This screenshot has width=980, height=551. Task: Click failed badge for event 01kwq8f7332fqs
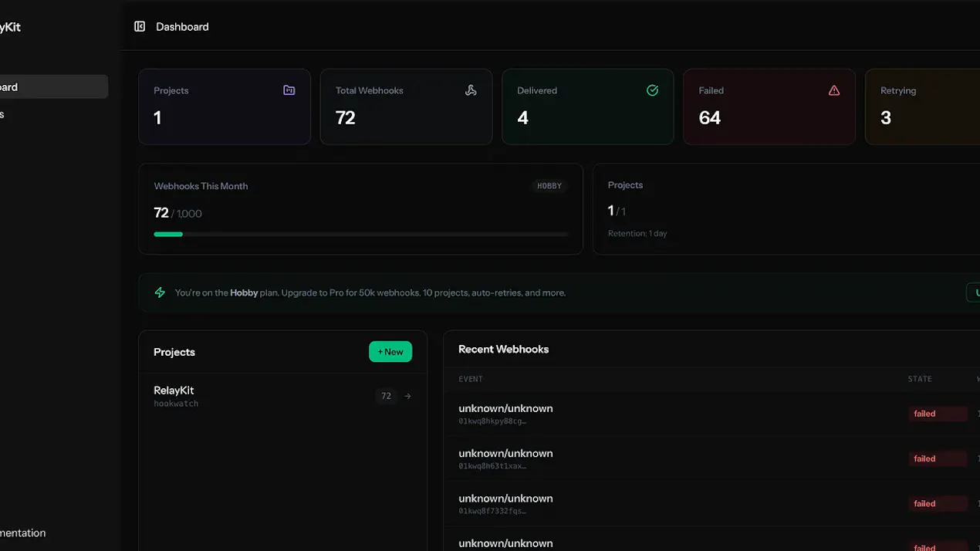pos(938,503)
